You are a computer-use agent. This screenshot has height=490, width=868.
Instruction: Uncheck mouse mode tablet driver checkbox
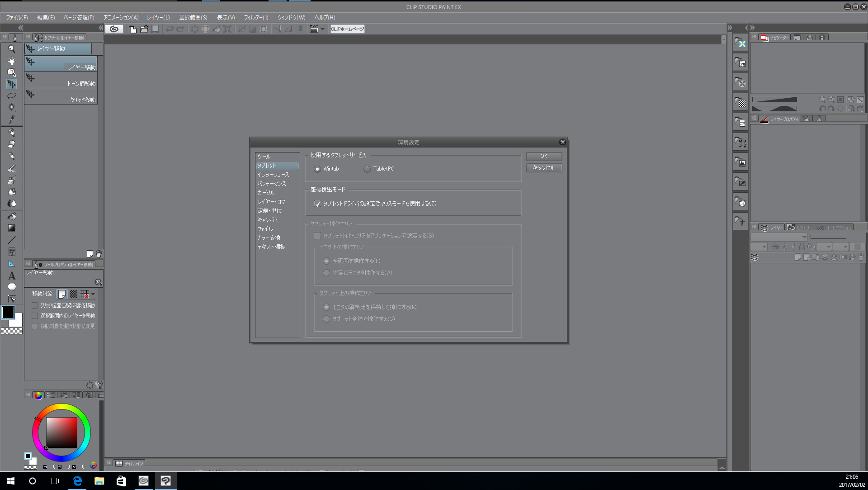[317, 204]
